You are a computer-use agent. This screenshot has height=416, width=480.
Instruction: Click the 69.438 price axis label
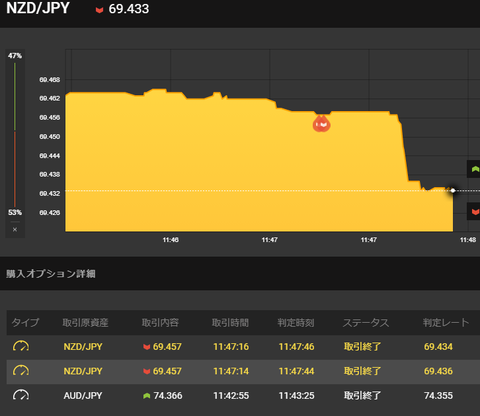point(50,174)
